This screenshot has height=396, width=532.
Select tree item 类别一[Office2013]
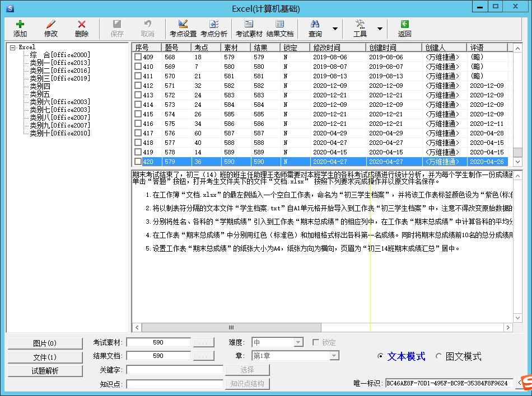tap(60, 62)
